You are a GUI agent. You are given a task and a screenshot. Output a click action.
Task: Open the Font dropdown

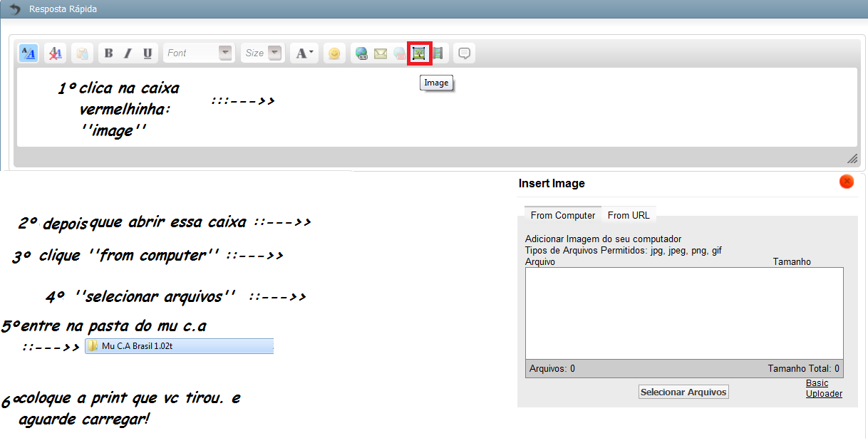[199, 53]
